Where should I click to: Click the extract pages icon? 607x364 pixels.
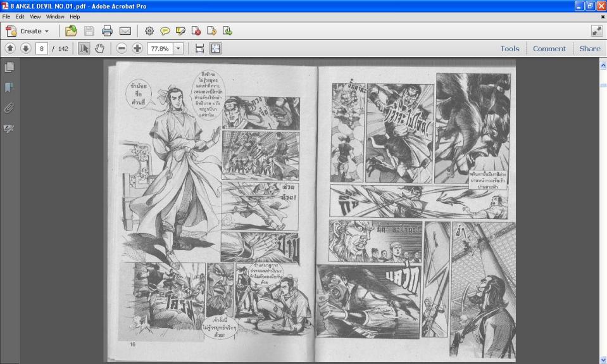(x=212, y=31)
